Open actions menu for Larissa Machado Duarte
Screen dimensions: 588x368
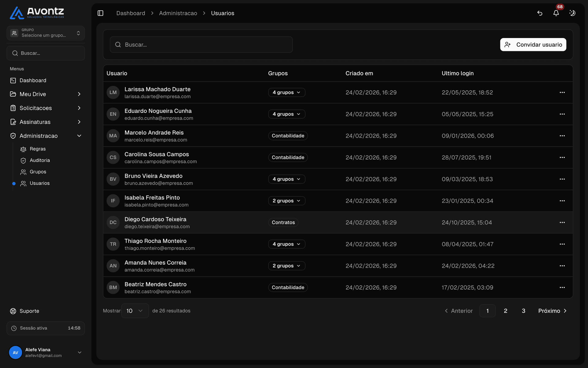point(562,92)
